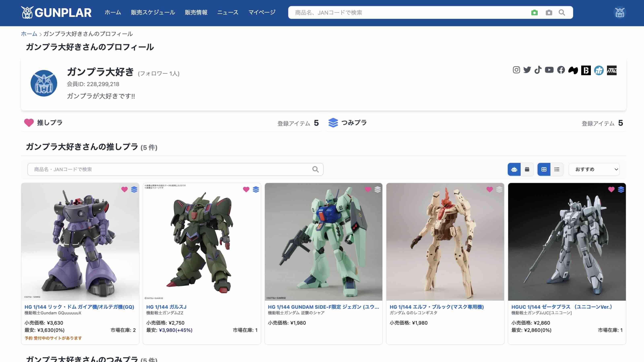Screen dimensions: 644x362
Task: Click the green ガルスJ model thumbnail
Action: click(x=202, y=242)
